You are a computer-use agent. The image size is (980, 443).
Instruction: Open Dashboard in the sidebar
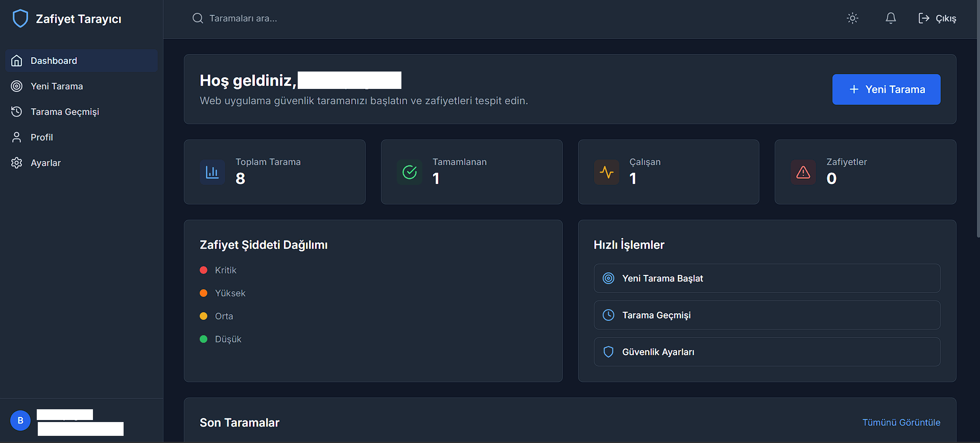click(x=82, y=61)
